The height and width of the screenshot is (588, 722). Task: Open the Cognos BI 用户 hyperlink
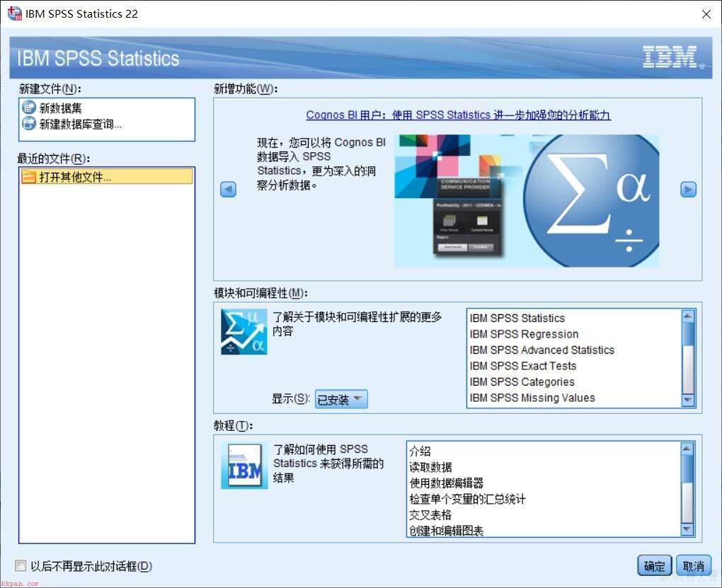[x=458, y=115]
